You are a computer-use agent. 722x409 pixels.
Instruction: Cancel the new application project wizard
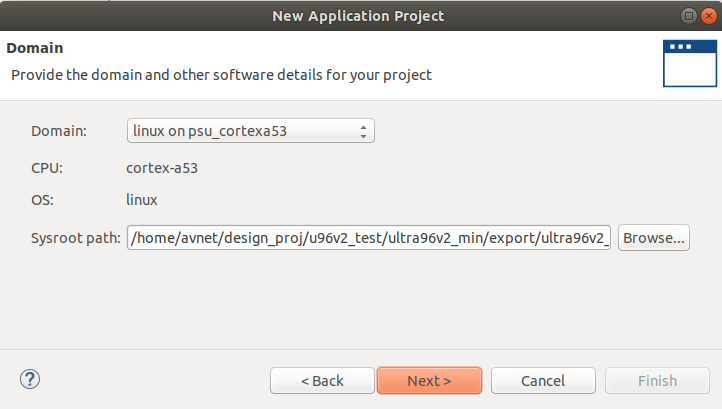(x=543, y=380)
